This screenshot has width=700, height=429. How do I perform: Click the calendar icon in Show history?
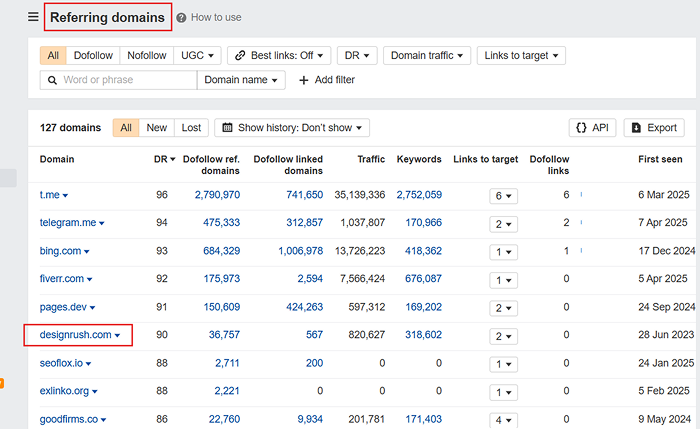point(227,128)
